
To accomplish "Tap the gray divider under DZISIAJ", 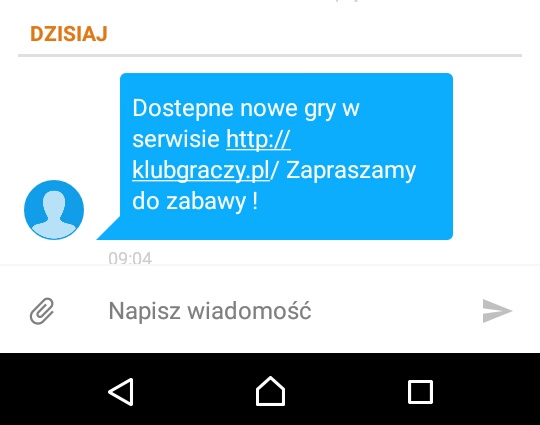I will (270, 55).
